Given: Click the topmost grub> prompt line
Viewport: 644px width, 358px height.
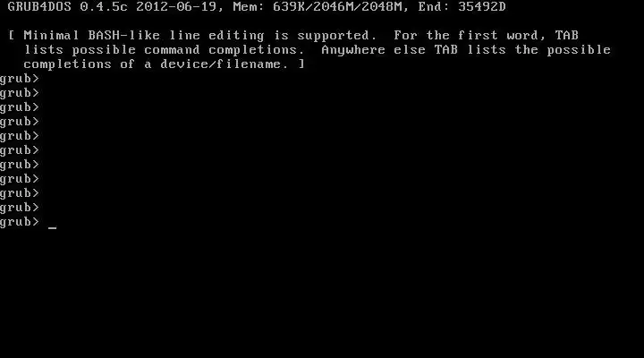Looking at the screenshot, I should click(20, 79).
